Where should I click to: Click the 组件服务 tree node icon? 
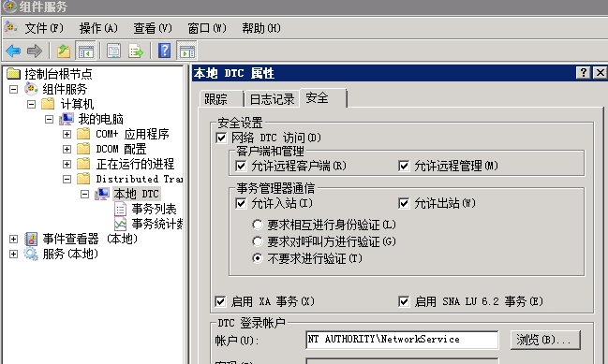pos(31,89)
